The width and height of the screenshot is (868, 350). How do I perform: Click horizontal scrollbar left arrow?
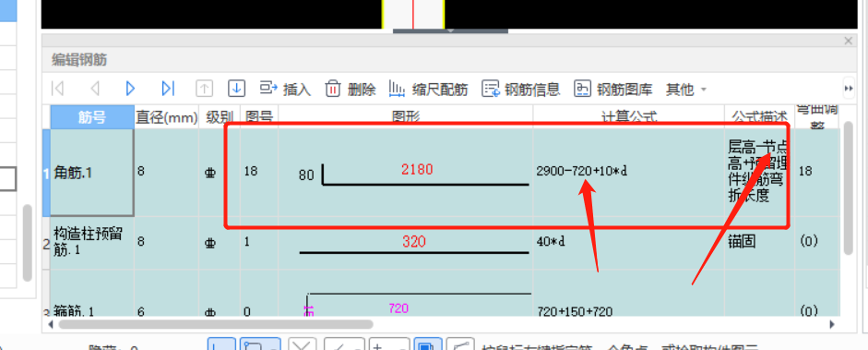(52, 324)
